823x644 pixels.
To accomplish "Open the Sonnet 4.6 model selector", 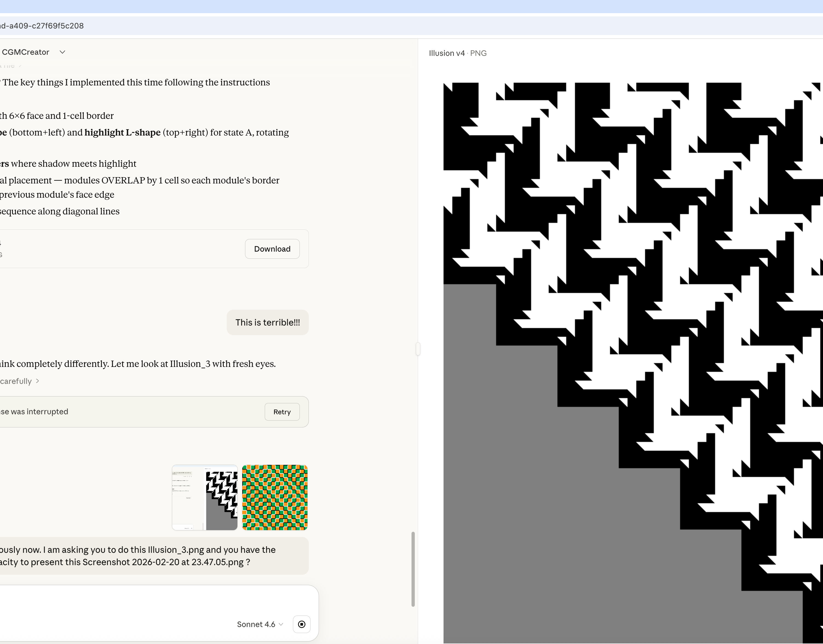I will point(260,624).
